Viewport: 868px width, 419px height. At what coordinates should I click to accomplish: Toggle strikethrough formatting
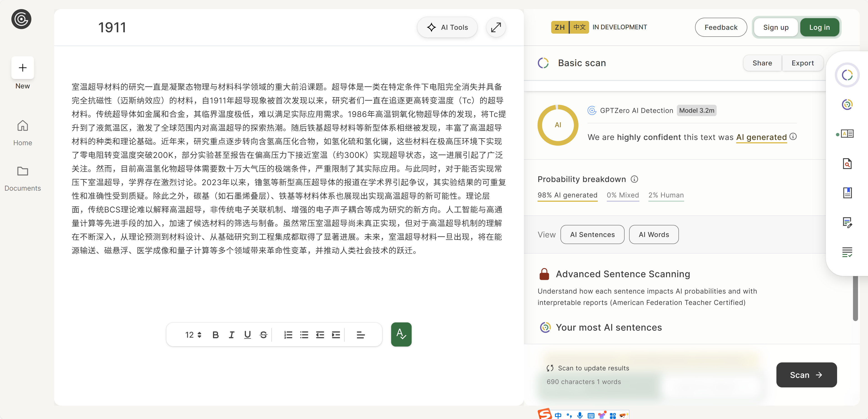(263, 335)
